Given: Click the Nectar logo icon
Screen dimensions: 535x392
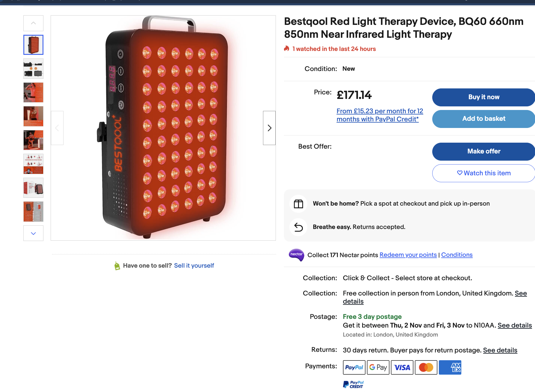Looking at the screenshot, I should [x=296, y=255].
